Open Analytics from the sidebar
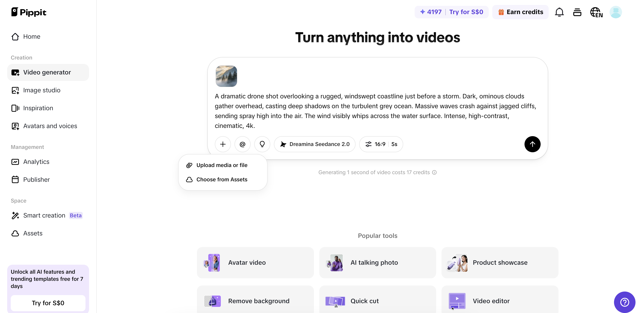The height and width of the screenshot is (313, 644). [36, 162]
